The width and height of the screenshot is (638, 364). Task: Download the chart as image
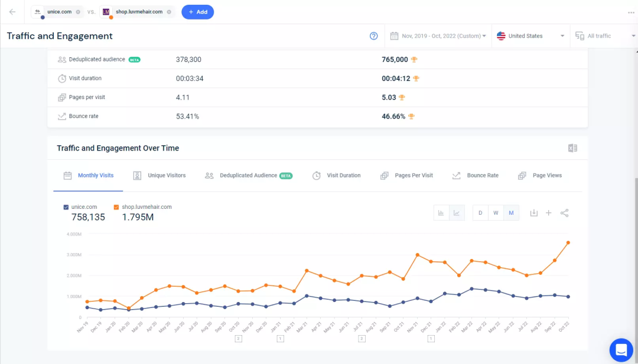coord(533,213)
